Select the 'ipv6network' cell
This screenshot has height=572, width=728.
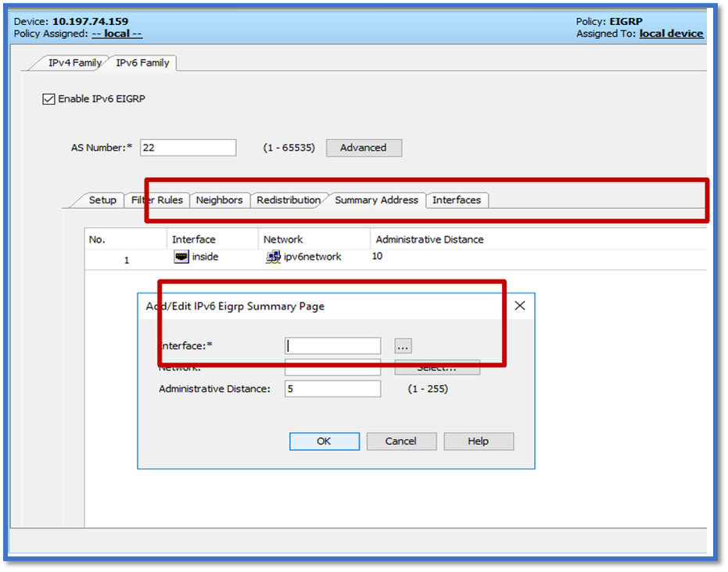pos(313,257)
